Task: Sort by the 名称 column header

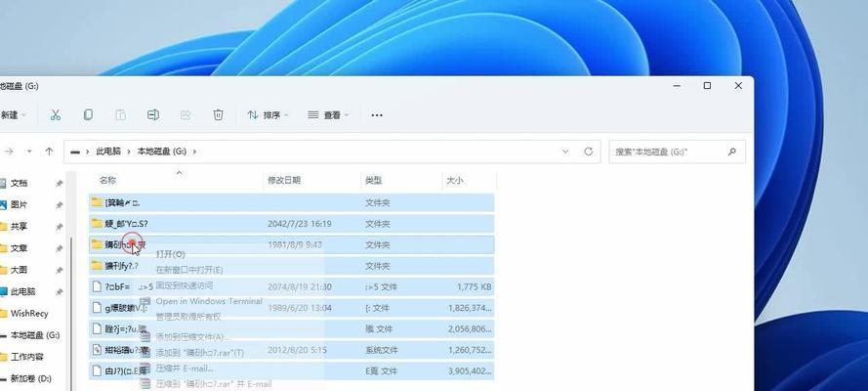Action: pos(108,180)
